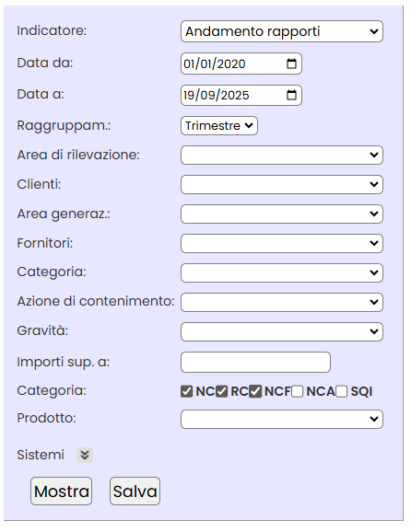Uncheck the NC category checkbox
Screen dimensions: 411x532
(186, 391)
